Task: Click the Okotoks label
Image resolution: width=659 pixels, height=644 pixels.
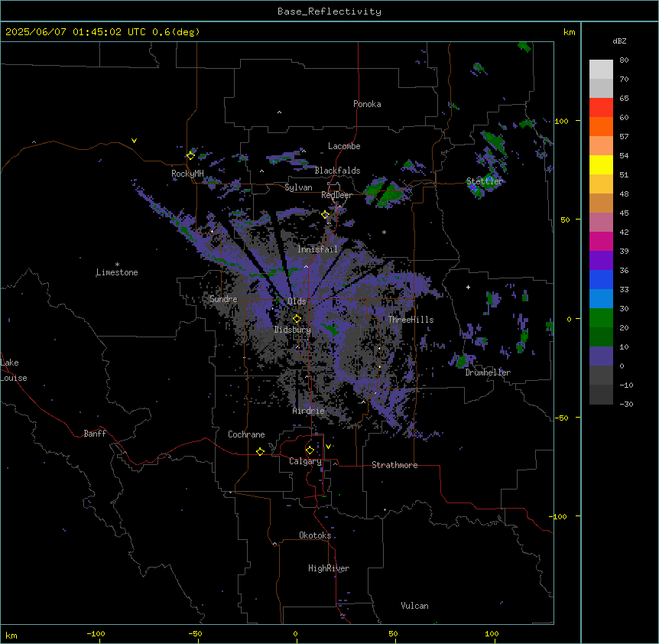Action: [315, 535]
